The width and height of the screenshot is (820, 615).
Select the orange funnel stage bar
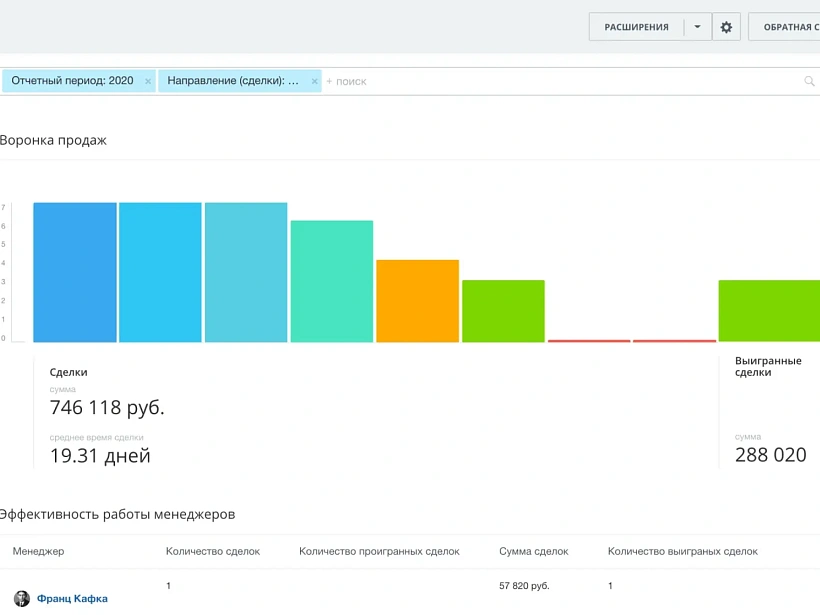point(417,301)
